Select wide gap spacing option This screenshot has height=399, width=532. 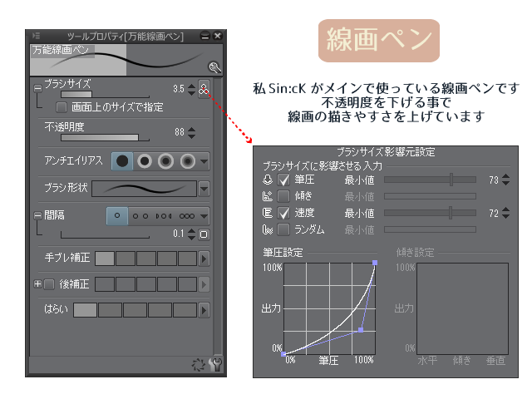(140, 216)
